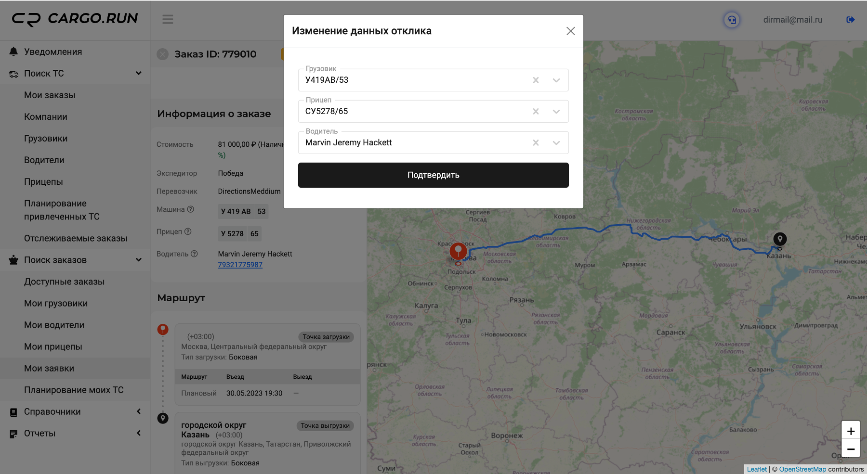Collapse the Поиск ТС menu section
The height and width of the screenshot is (474, 868).
coord(139,74)
